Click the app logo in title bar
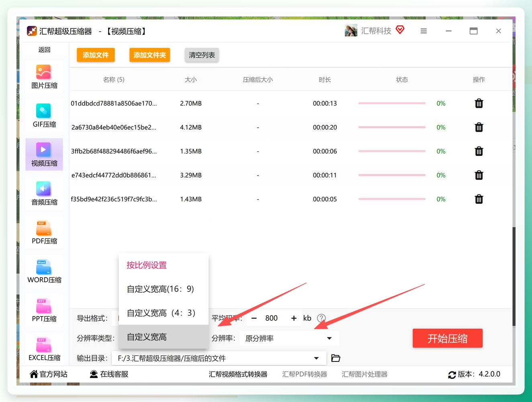532x402 pixels. click(32, 31)
